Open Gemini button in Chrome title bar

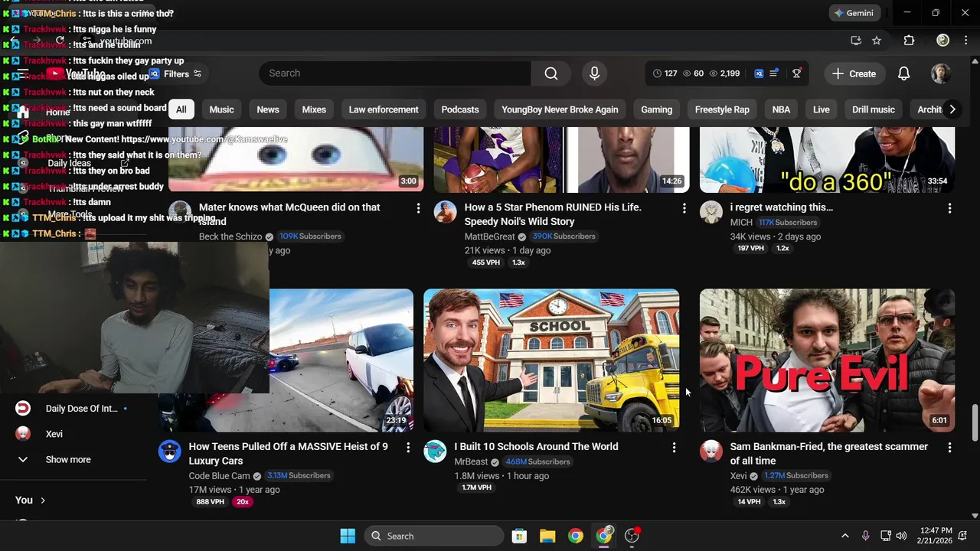[x=854, y=13]
